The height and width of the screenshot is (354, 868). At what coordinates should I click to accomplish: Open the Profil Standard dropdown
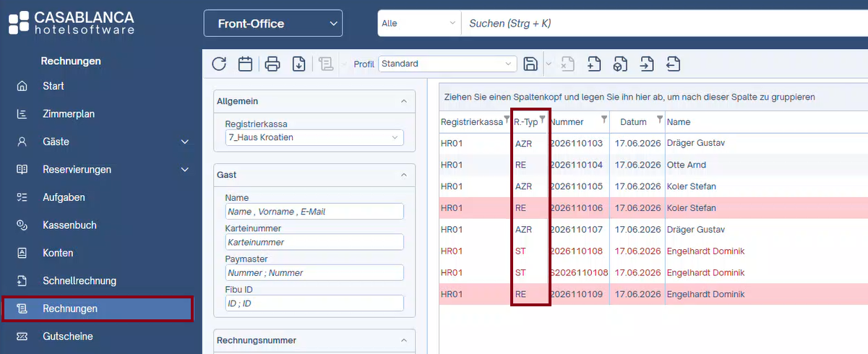[447, 64]
